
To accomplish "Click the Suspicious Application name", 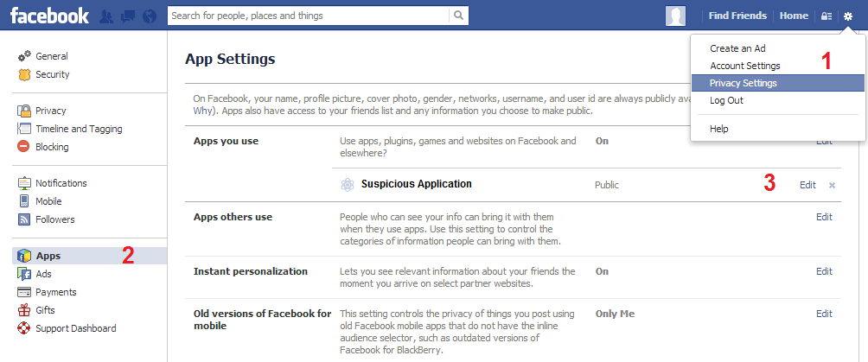I will (x=417, y=184).
